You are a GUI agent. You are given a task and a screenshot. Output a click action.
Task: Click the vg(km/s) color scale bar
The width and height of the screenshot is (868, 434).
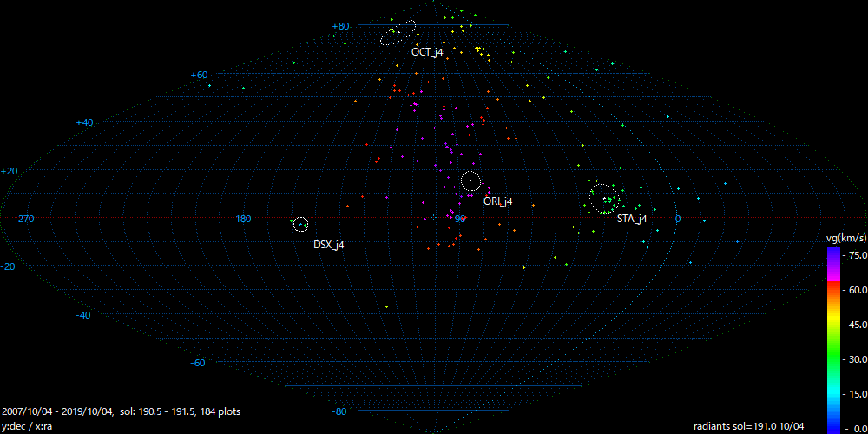pyautogui.click(x=832, y=339)
